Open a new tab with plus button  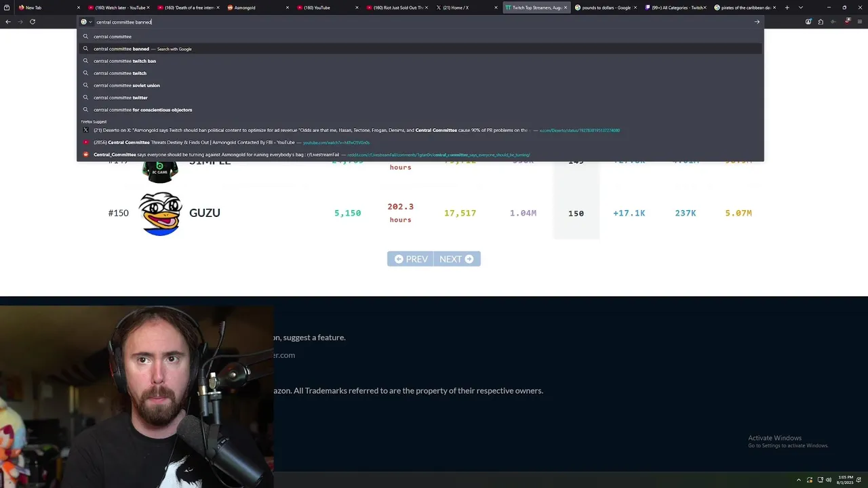point(787,7)
